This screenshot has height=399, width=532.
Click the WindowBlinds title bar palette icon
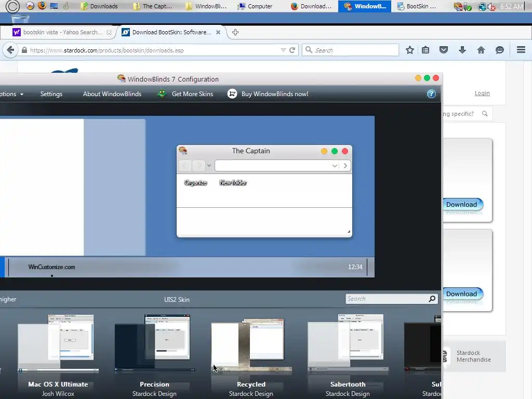click(x=122, y=79)
